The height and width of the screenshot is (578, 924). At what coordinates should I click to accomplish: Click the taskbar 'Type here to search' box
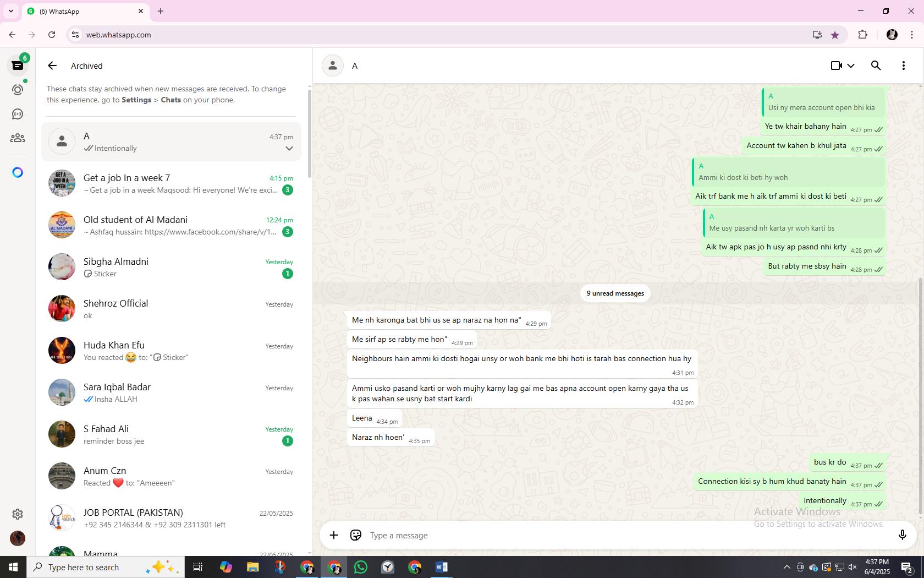pos(106,567)
